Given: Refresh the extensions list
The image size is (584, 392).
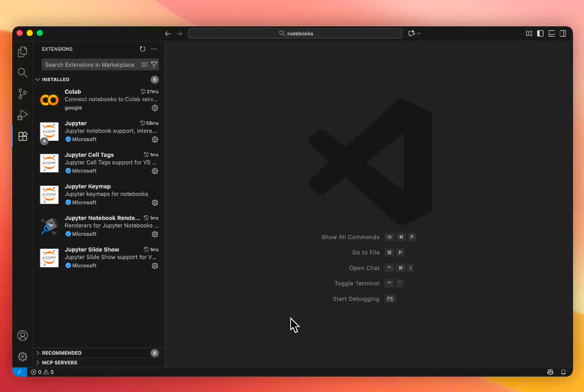Looking at the screenshot, I should 143,49.
